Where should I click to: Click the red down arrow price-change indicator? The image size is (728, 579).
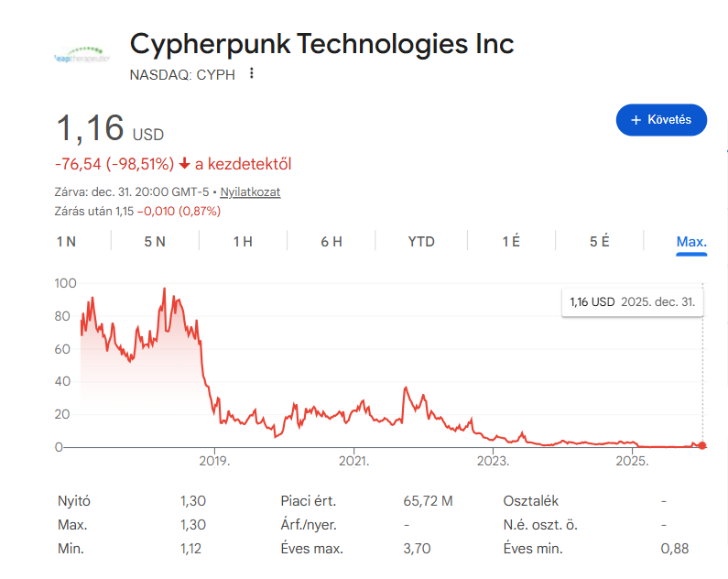point(184,164)
